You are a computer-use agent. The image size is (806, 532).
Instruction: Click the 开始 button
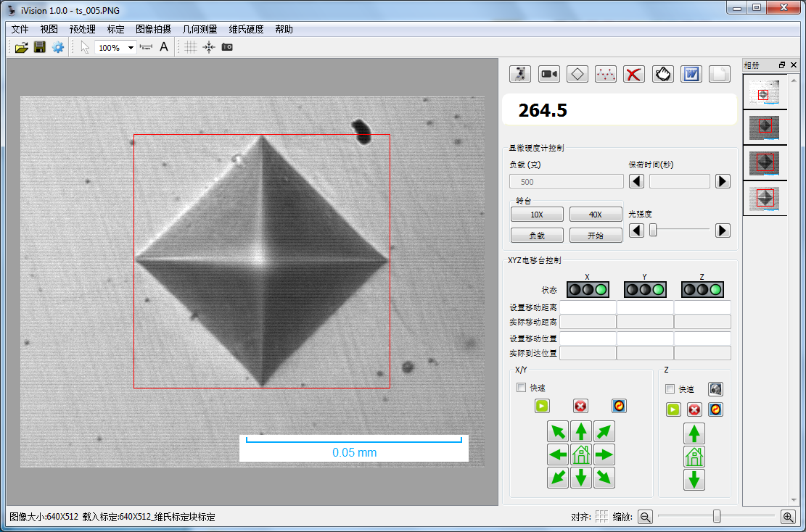pyautogui.click(x=595, y=236)
